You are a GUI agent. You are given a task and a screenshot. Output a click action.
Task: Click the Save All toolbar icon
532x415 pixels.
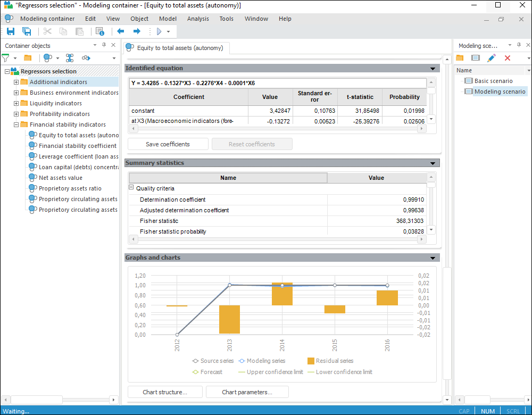[26, 31]
